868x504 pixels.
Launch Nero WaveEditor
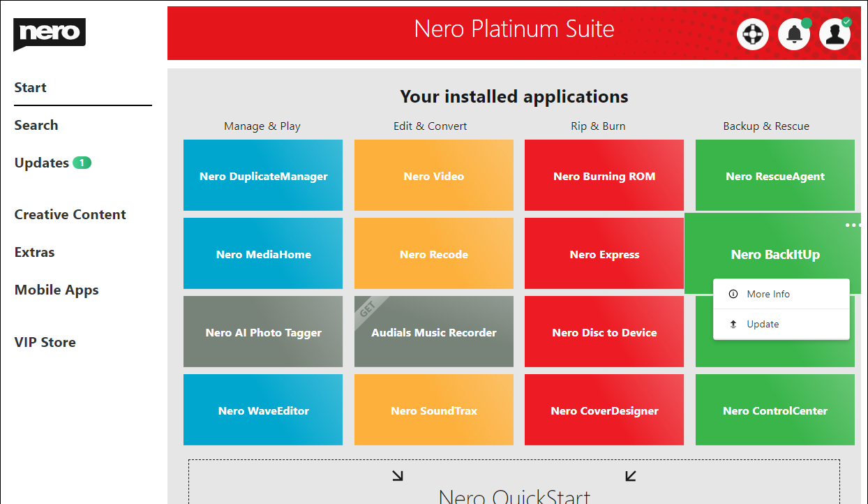tap(263, 410)
